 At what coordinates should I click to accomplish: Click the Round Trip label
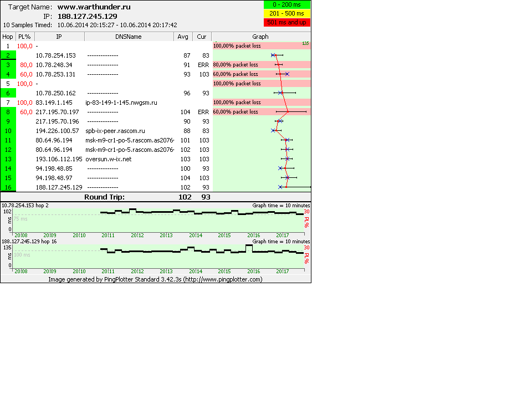[x=105, y=197]
